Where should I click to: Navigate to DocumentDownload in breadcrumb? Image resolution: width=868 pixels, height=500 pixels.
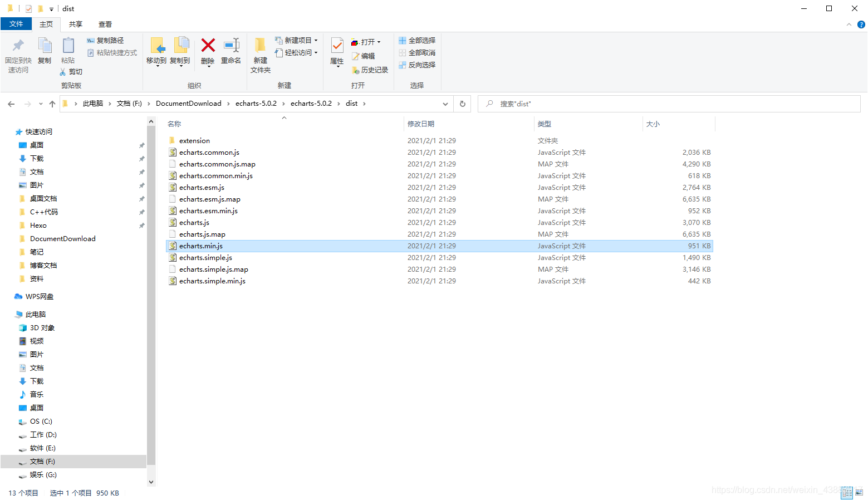tap(189, 104)
